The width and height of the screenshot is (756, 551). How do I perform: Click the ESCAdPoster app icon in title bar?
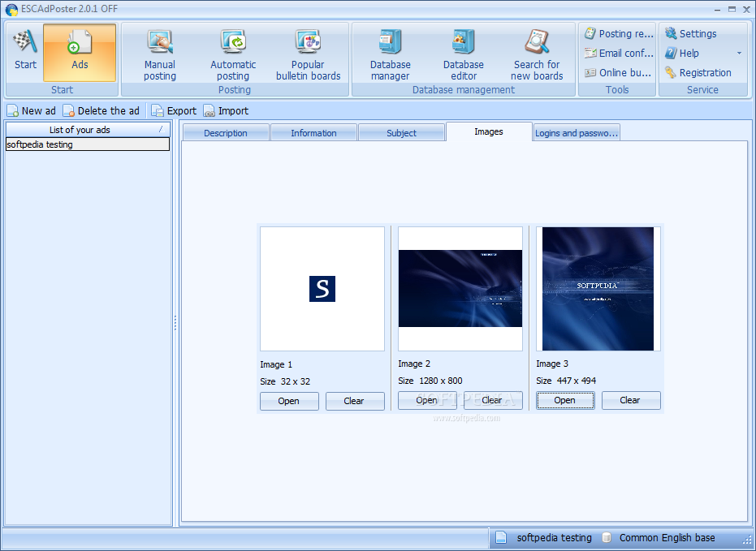[x=11, y=9]
